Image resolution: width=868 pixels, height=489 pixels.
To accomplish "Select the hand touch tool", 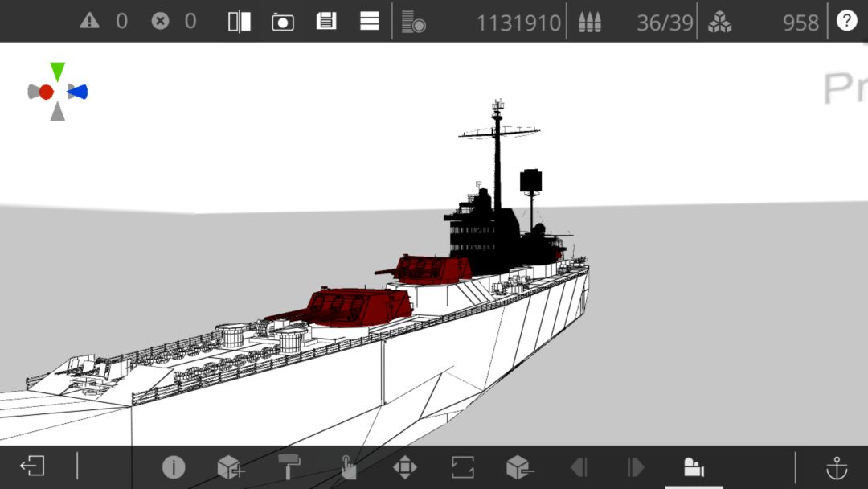I will click(348, 466).
